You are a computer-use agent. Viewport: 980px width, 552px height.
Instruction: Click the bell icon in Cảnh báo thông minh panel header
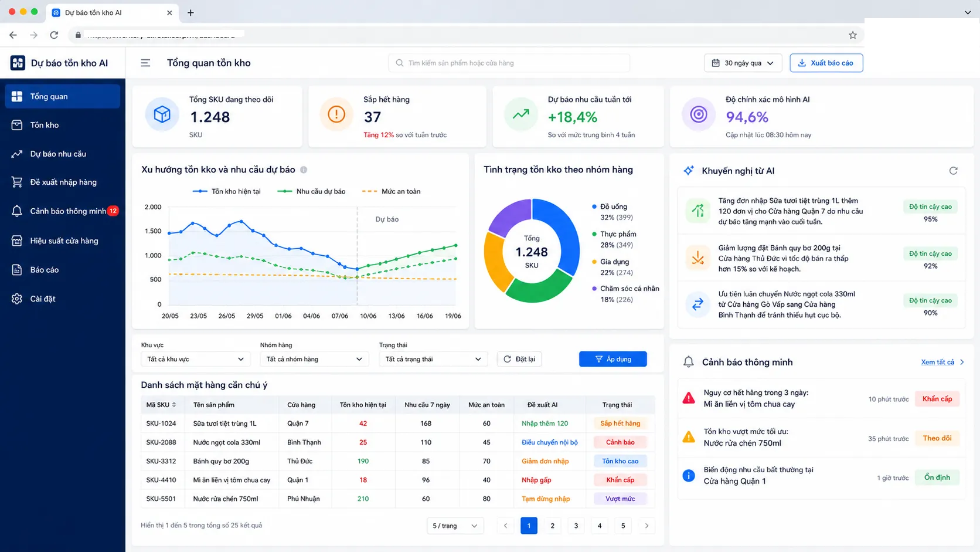pos(689,362)
